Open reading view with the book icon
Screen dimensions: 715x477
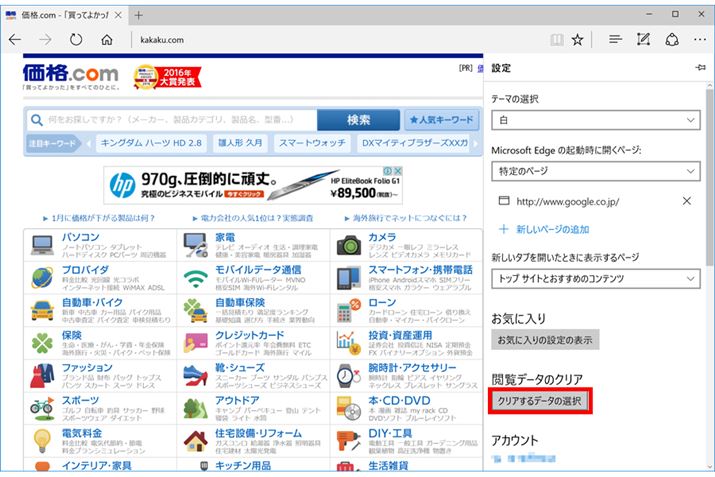pyautogui.click(x=557, y=40)
